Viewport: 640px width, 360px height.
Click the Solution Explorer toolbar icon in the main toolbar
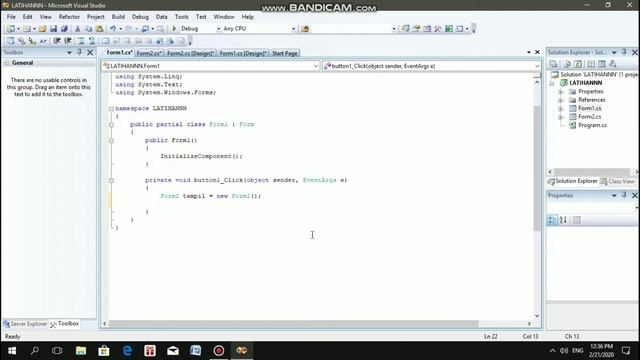pos(405,29)
